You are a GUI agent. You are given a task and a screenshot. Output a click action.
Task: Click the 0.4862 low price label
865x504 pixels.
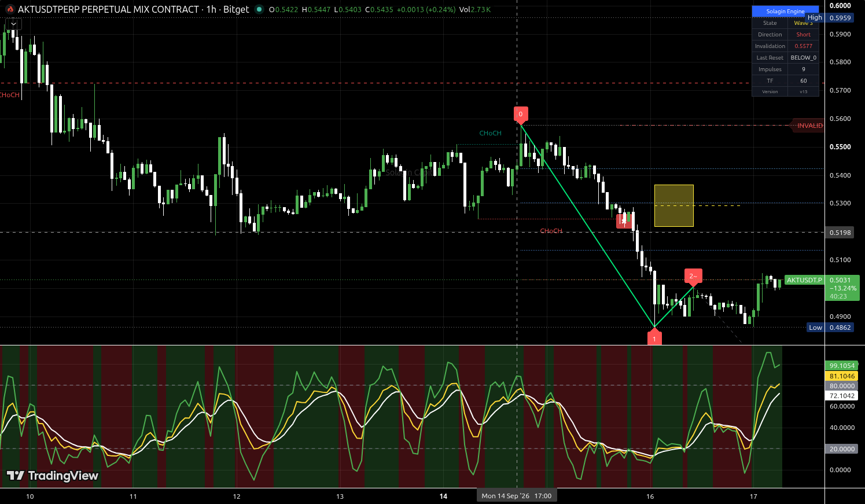[840, 328]
